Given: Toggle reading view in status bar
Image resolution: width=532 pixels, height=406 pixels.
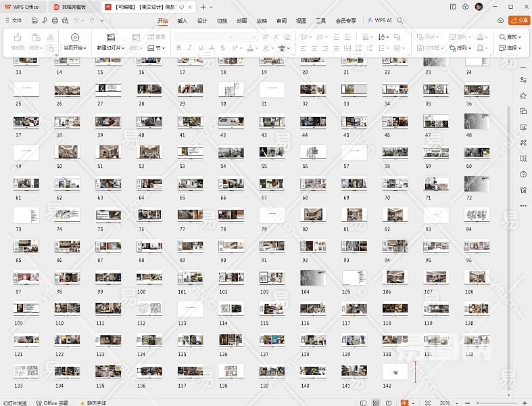Looking at the screenshot, I should 389,403.
